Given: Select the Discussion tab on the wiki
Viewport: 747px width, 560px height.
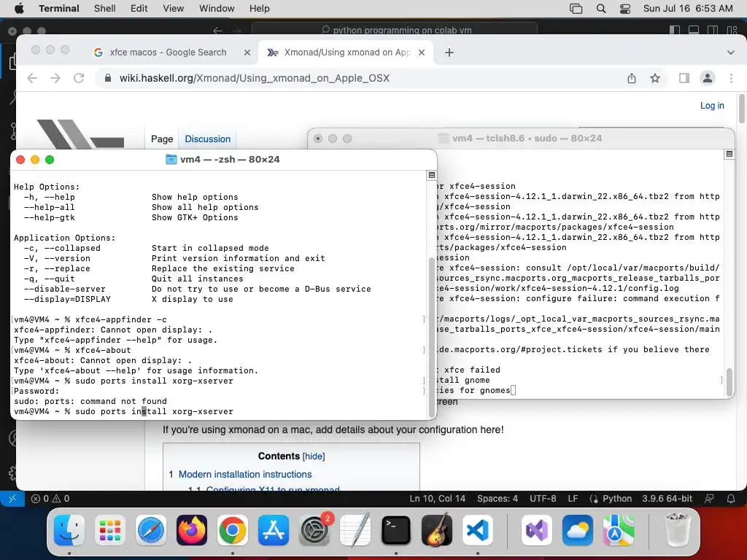Looking at the screenshot, I should coord(208,139).
